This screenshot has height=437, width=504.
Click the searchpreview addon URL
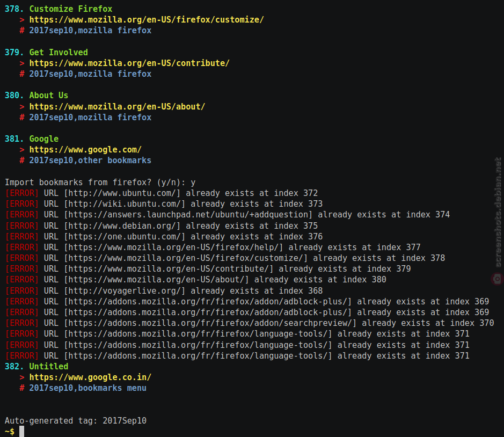point(210,323)
